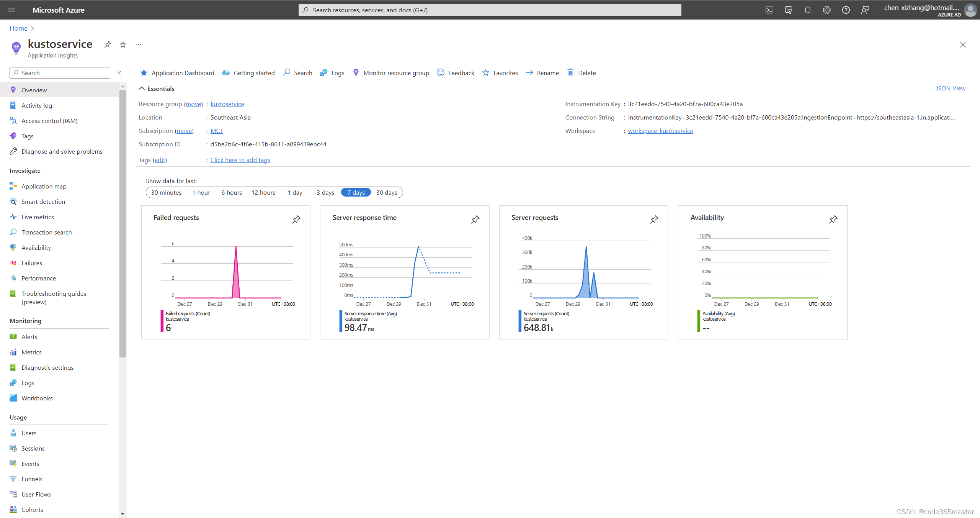Open the portal hamburger menu
The image size is (980, 518).
click(x=11, y=10)
